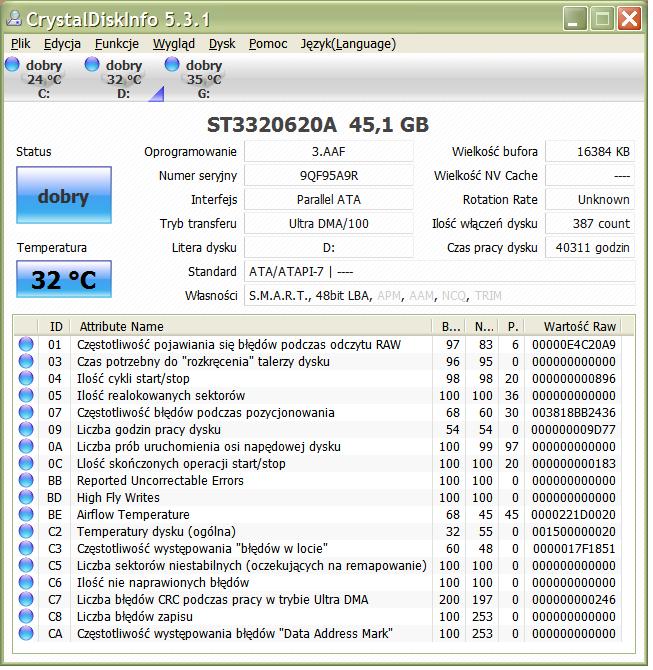Click the power on hours 40311 godzin
Image resolution: width=653 pixels, height=670 pixels.
click(590, 248)
